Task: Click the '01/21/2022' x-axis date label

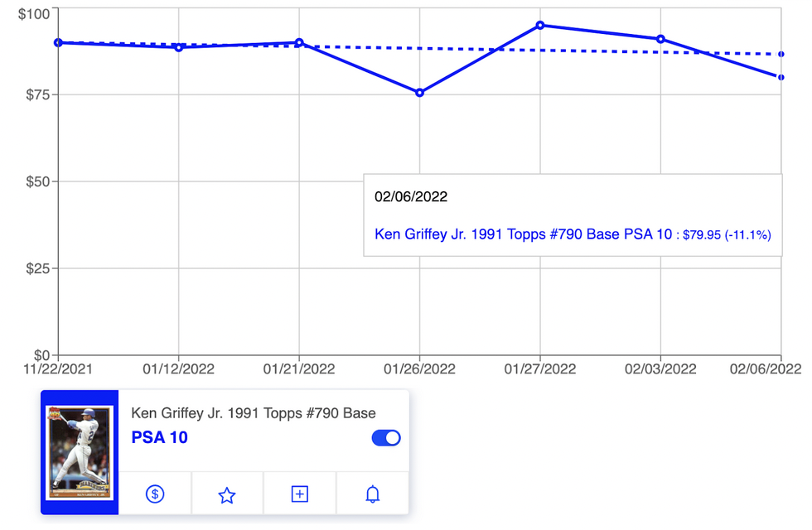Action: coord(299,369)
